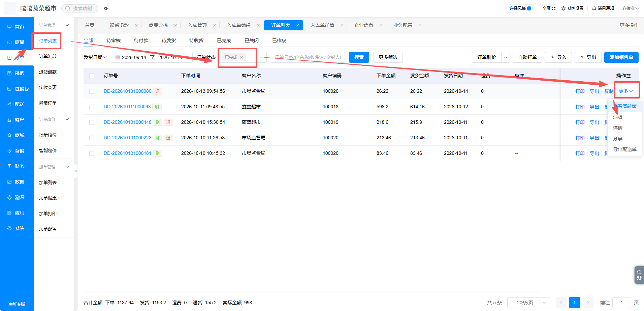Screen dimensions: 644x311
Task: Open 系统设置 gear icon
Action: click(563, 8)
